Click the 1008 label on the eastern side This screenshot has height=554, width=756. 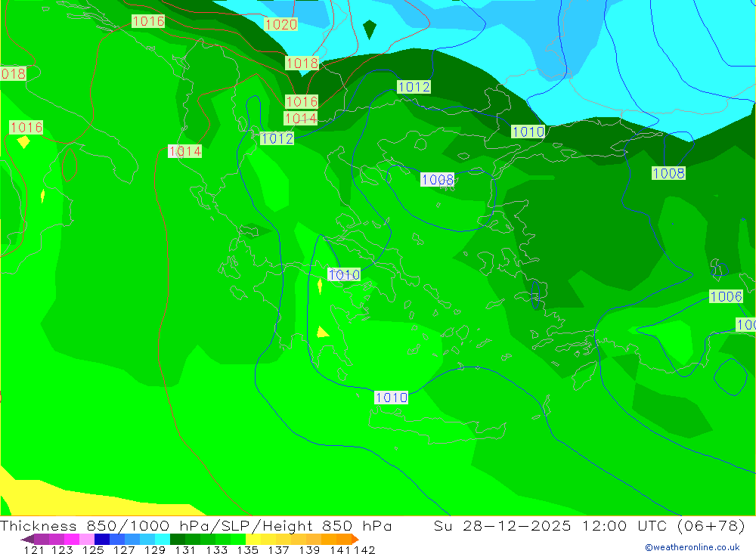pos(668,173)
